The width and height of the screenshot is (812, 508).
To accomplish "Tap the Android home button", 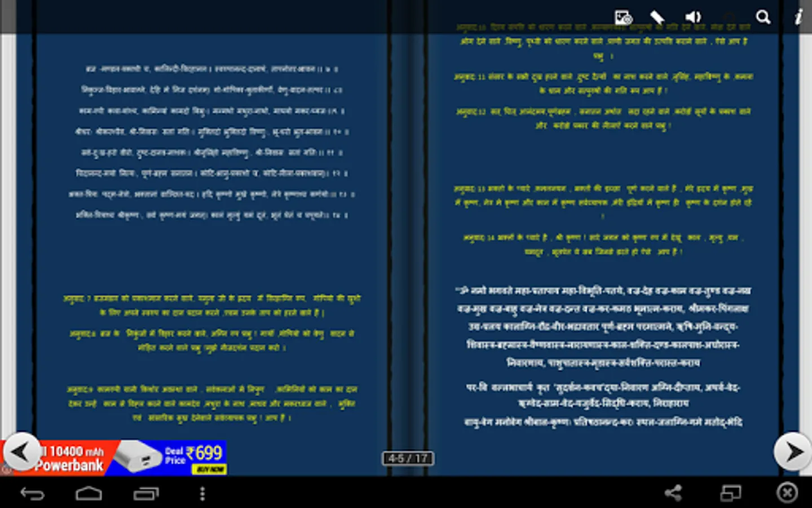I will coord(89,494).
